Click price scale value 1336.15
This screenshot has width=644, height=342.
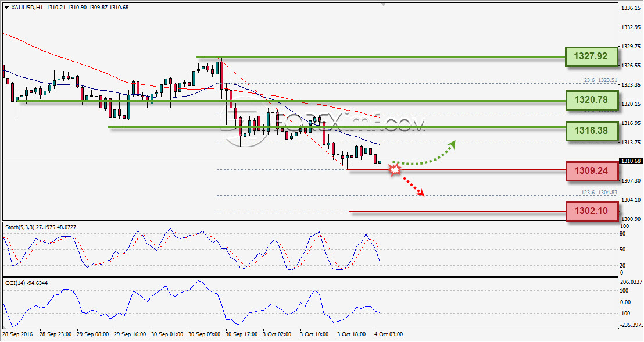631,8
